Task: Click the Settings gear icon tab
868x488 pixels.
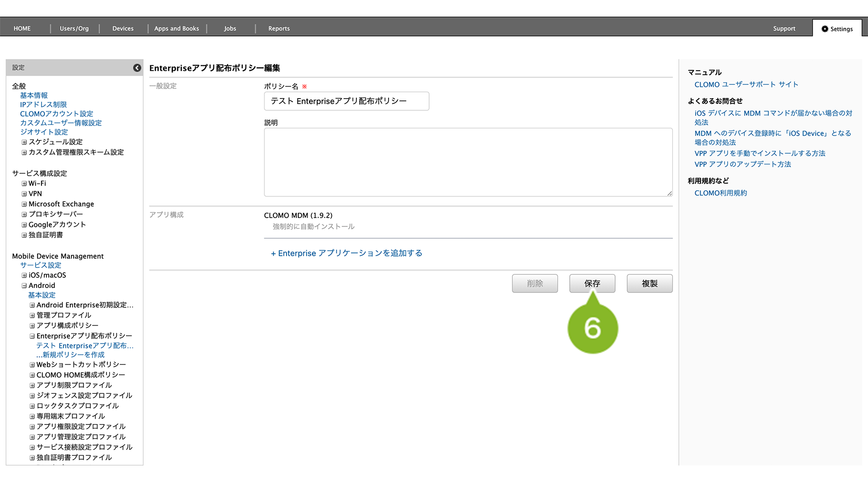Action: [837, 29]
